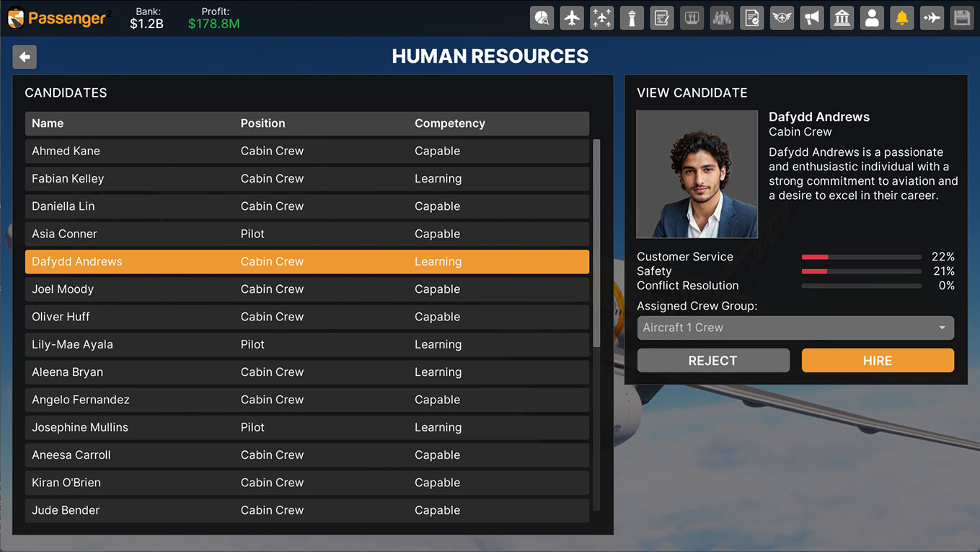The image size is (980, 552).
Task: Reject the selected candidate
Action: coord(712,361)
